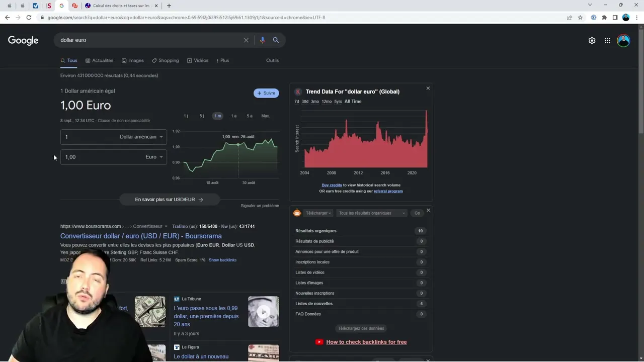Open the browser extensions puzzle icon
Image resolution: width=644 pixels, height=362 pixels.
click(x=604, y=18)
